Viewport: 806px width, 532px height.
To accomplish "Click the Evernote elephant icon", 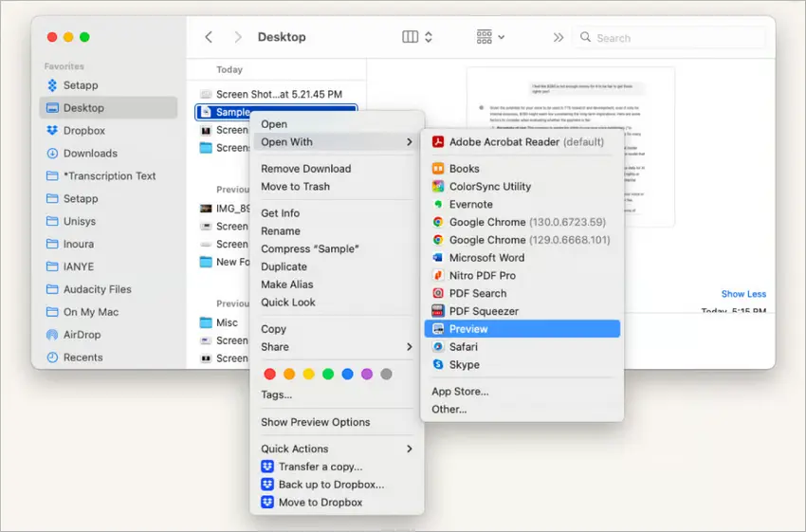I will (438, 205).
